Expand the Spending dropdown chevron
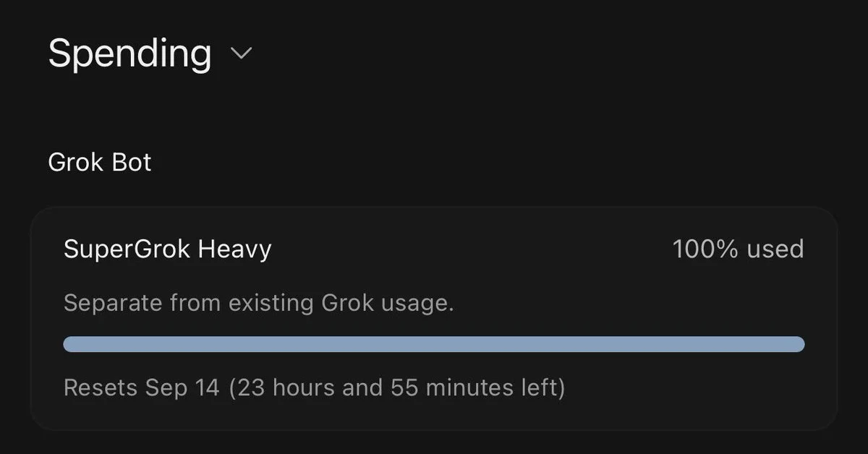This screenshot has height=454, width=868. [240, 53]
